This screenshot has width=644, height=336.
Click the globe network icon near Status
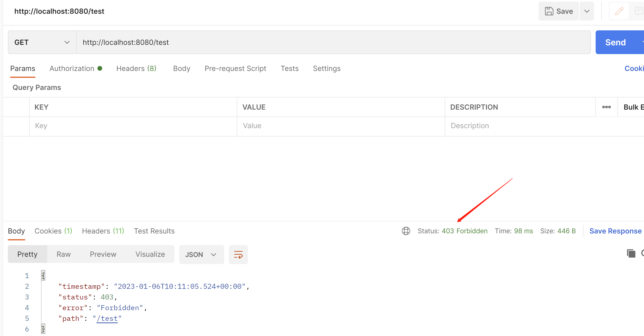[406, 231]
